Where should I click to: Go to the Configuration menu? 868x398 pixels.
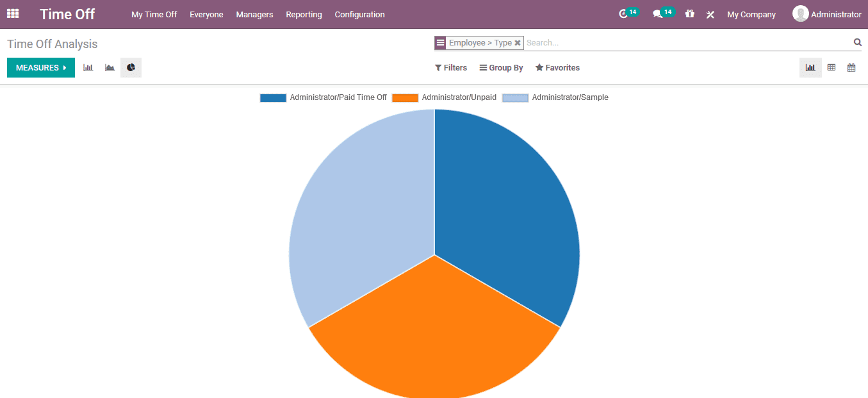pyautogui.click(x=359, y=14)
